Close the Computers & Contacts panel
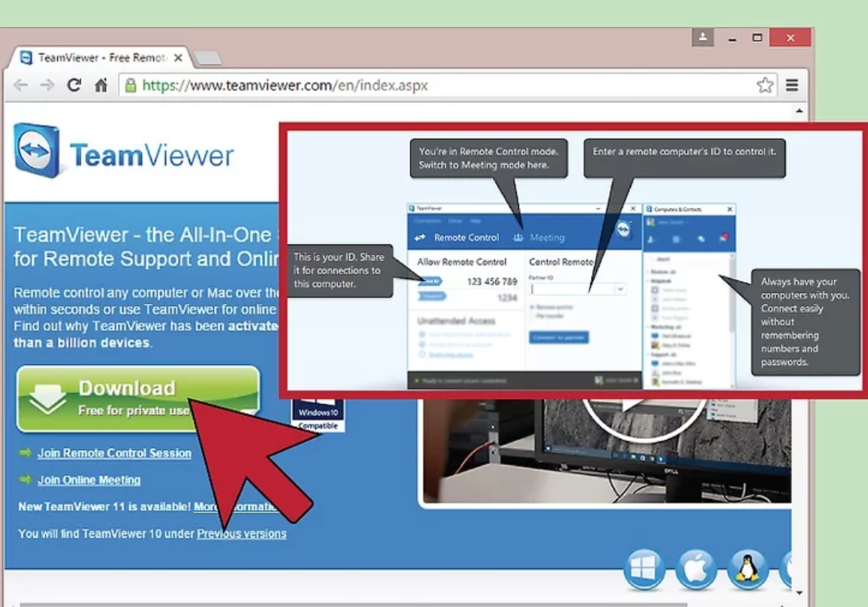The width and height of the screenshot is (868, 607). [x=730, y=210]
